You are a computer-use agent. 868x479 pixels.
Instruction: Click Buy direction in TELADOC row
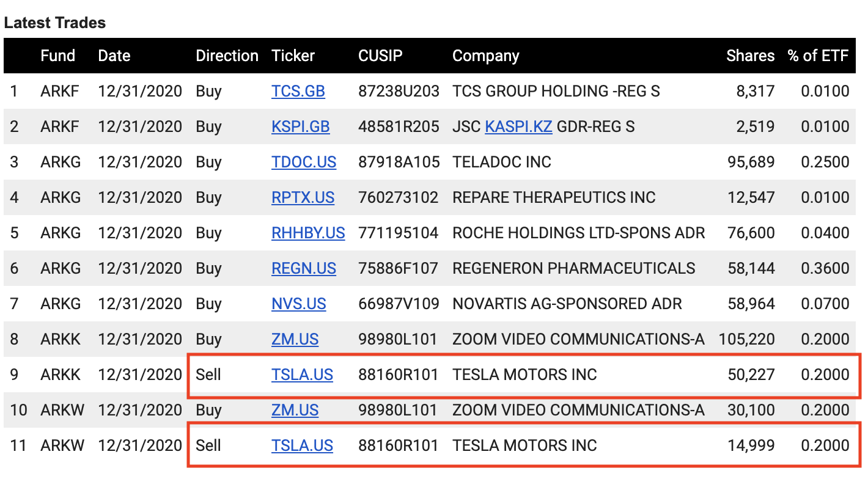click(208, 163)
